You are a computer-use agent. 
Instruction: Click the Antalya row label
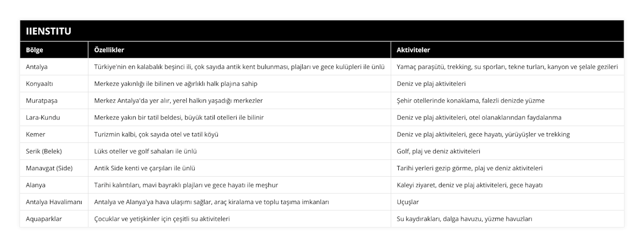(54, 67)
